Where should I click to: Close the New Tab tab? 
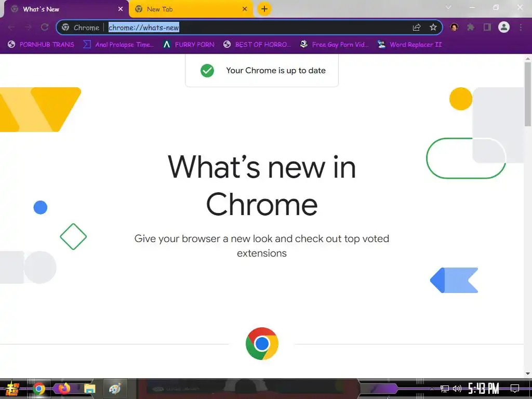(245, 9)
